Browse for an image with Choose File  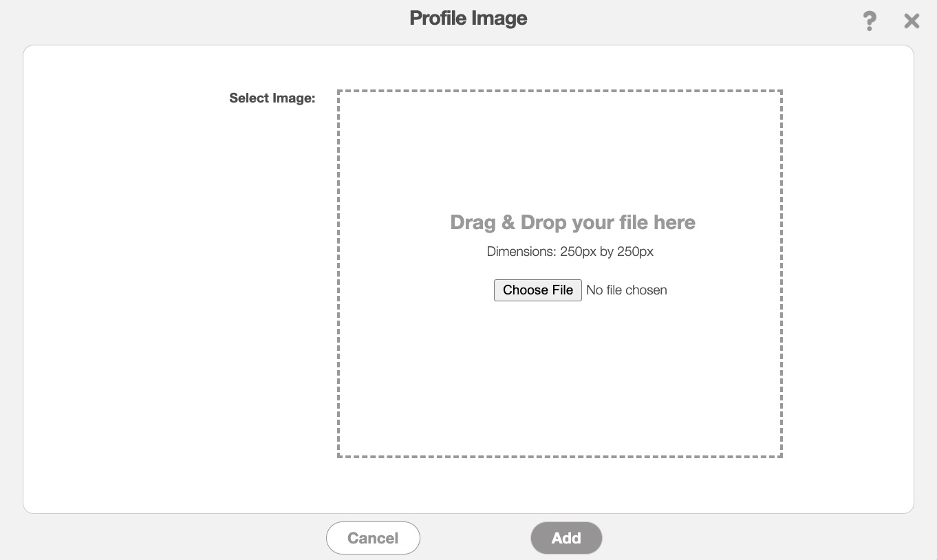(538, 290)
